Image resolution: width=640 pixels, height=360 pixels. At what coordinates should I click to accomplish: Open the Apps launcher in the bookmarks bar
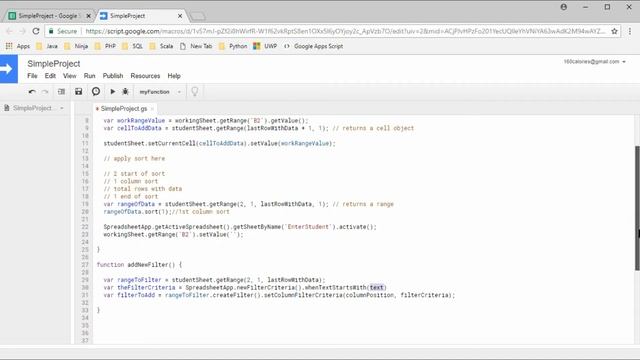click(18, 46)
